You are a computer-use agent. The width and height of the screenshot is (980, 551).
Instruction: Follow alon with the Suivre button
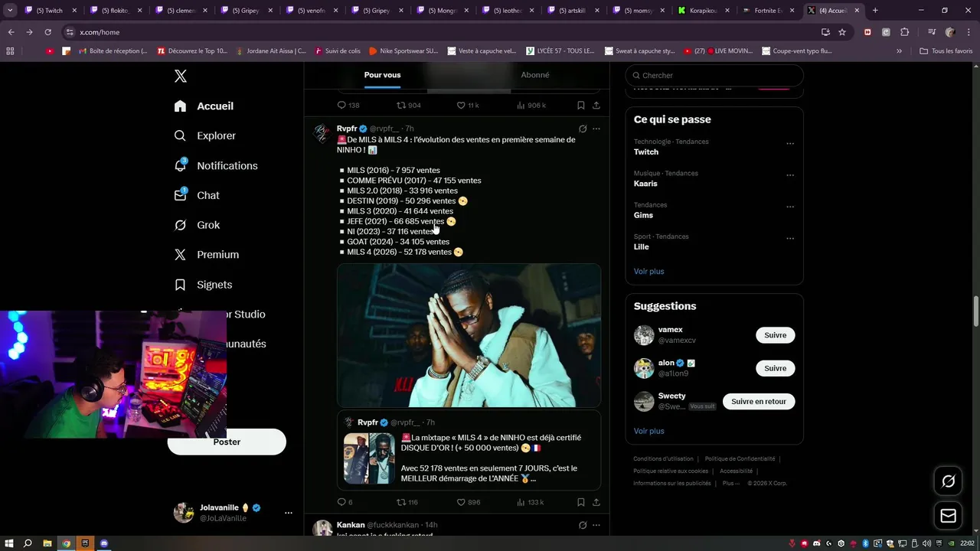coord(776,368)
